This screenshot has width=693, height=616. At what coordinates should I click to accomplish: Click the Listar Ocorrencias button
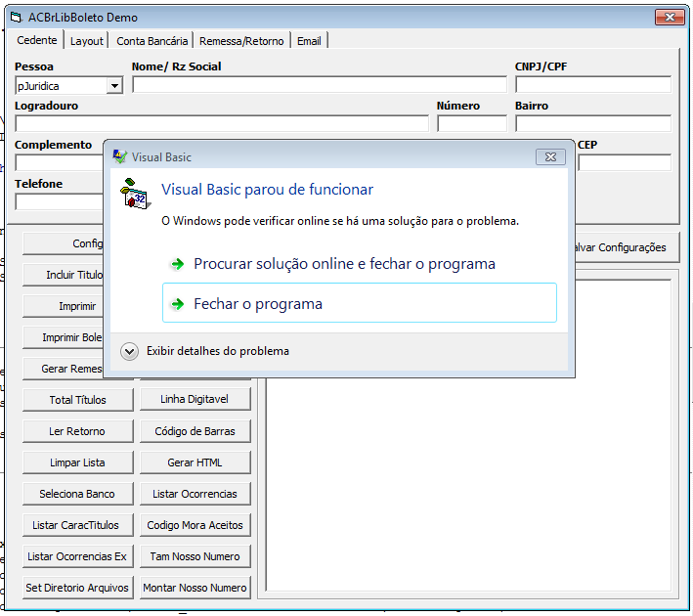[195, 494]
